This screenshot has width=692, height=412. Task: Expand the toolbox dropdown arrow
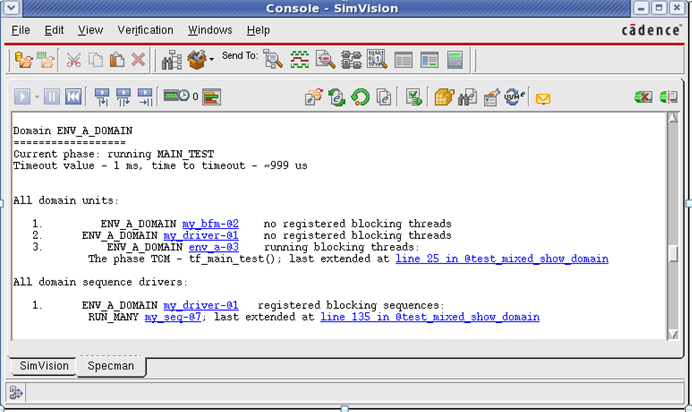coord(212,60)
